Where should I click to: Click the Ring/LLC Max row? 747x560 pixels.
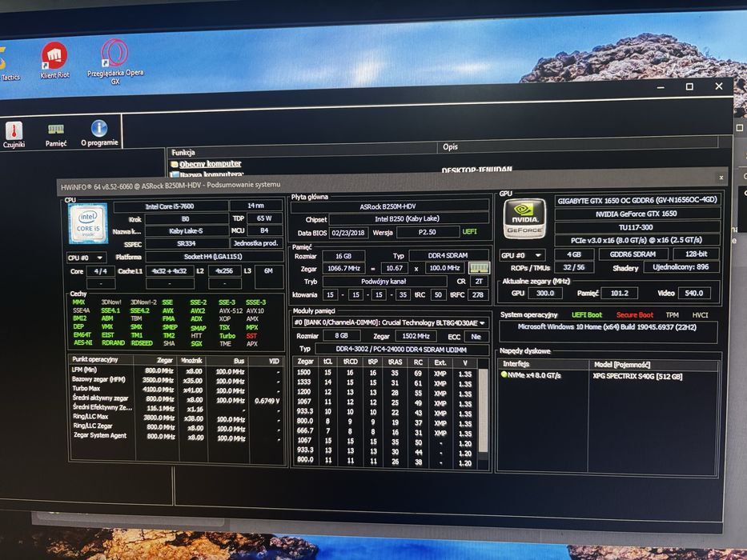[177, 418]
